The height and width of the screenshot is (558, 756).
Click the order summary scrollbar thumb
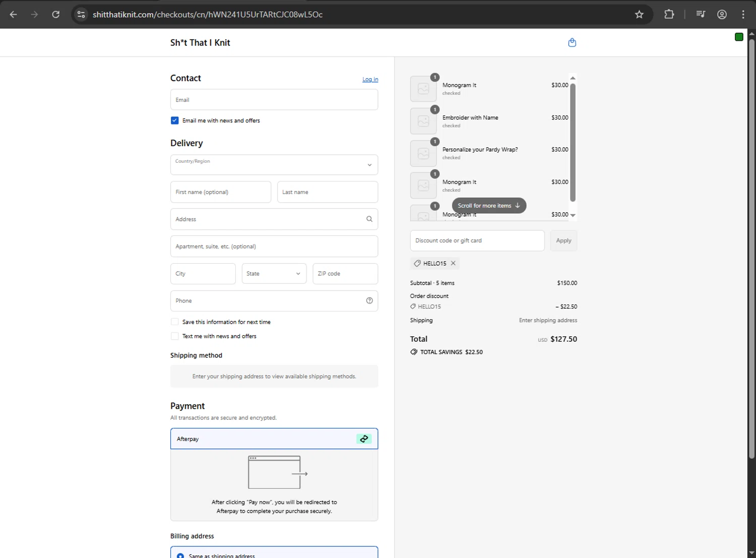coord(573,143)
